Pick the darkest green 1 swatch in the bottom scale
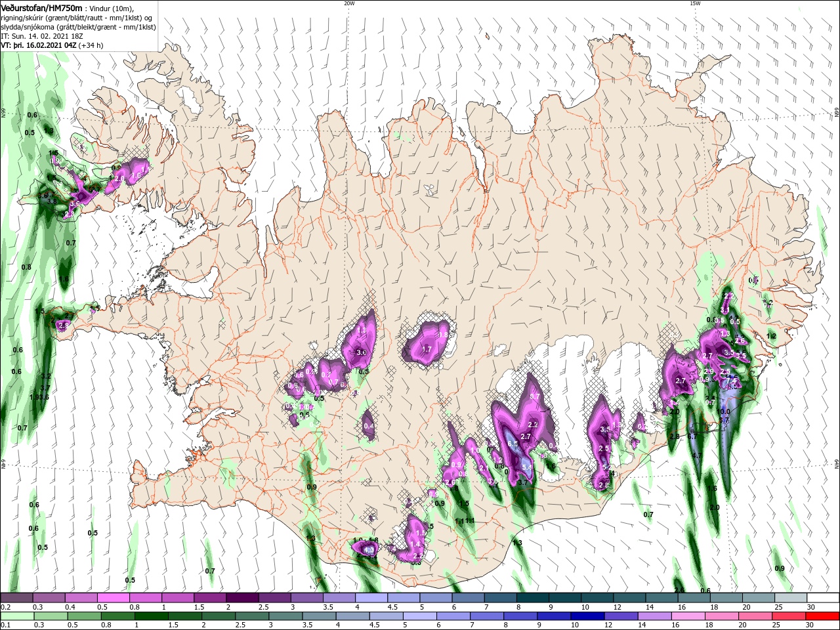The width and height of the screenshot is (840, 630). pos(151,616)
